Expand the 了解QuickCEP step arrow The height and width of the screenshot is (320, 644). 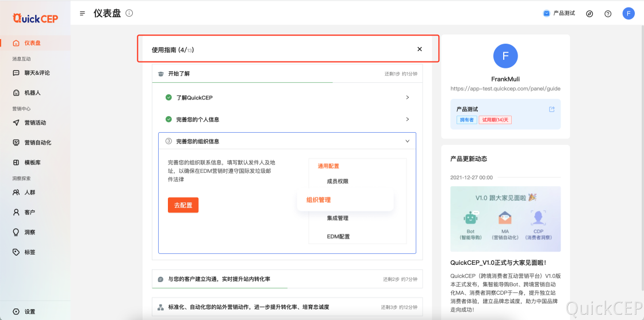[408, 98]
